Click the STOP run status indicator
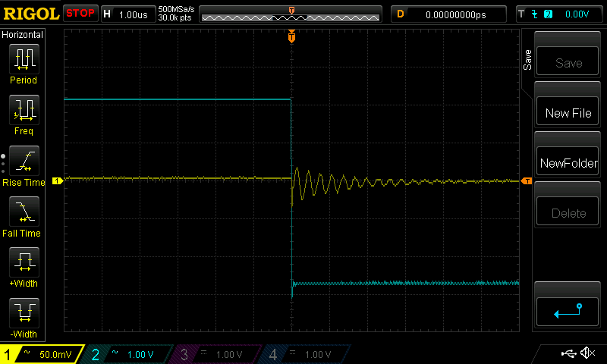 point(80,13)
